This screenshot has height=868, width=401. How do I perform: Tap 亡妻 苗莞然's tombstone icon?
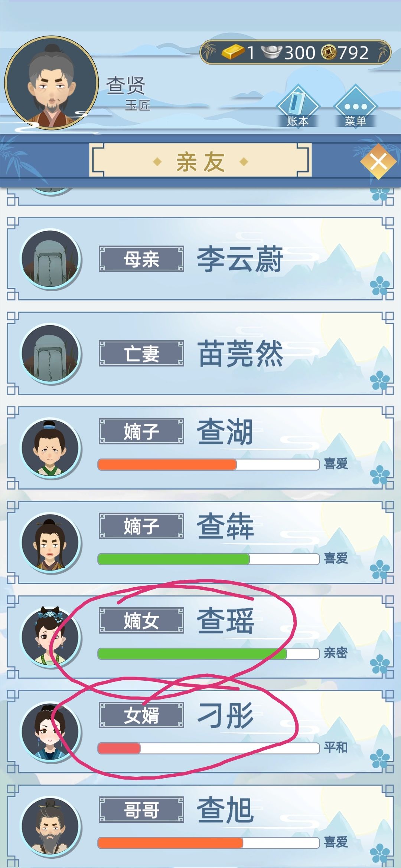pyautogui.click(x=50, y=354)
